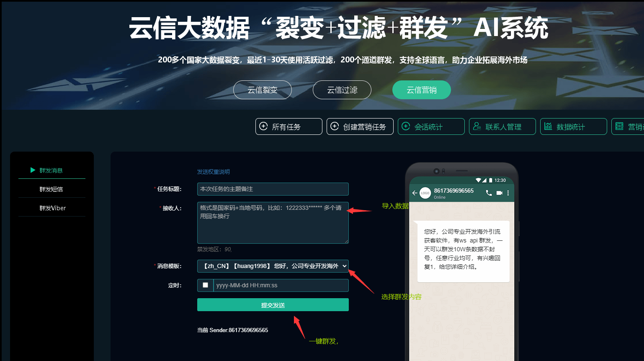644x361 pixels.
Task: Click the 12:30 time in phone status bar
Action: (x=500, y=180)
